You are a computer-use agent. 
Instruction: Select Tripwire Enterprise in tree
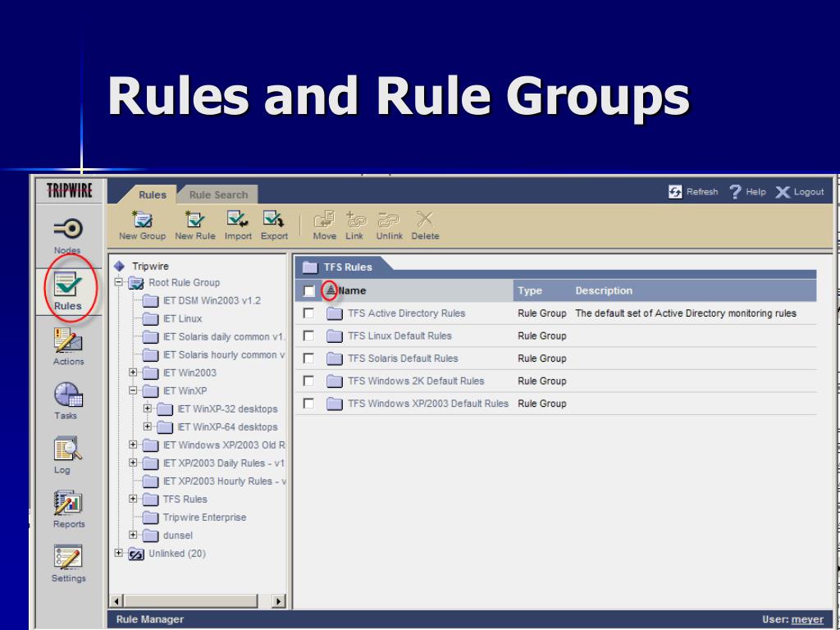click(204, 518)
